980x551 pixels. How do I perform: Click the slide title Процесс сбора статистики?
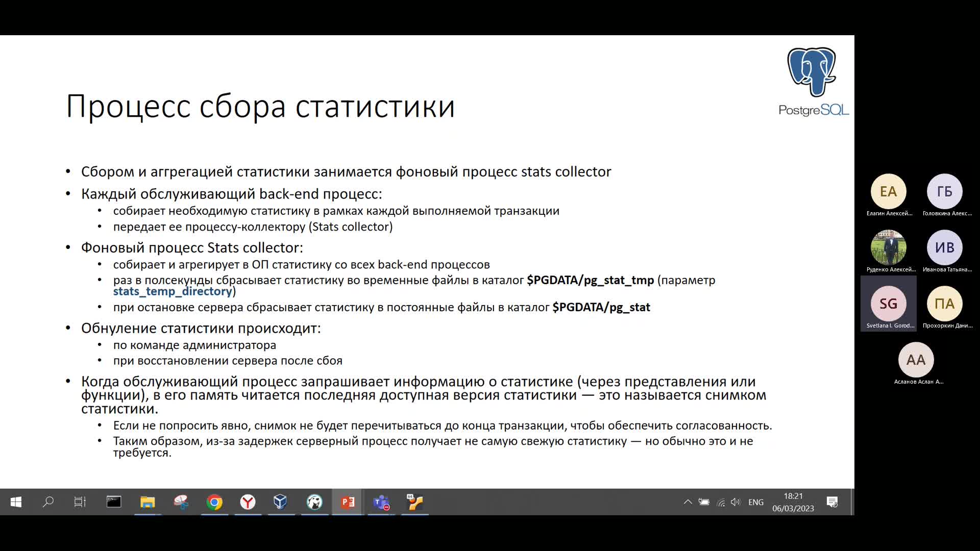click(260, 107)
